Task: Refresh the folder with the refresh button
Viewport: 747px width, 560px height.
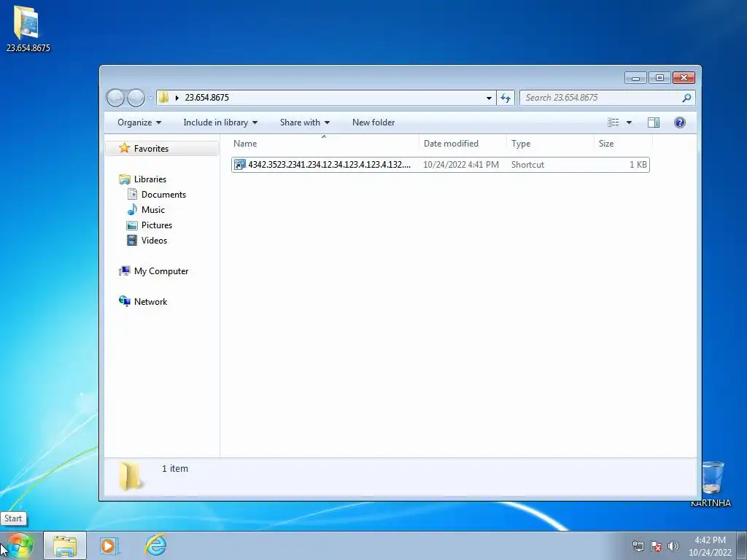Action: click(x=506, y=98)
